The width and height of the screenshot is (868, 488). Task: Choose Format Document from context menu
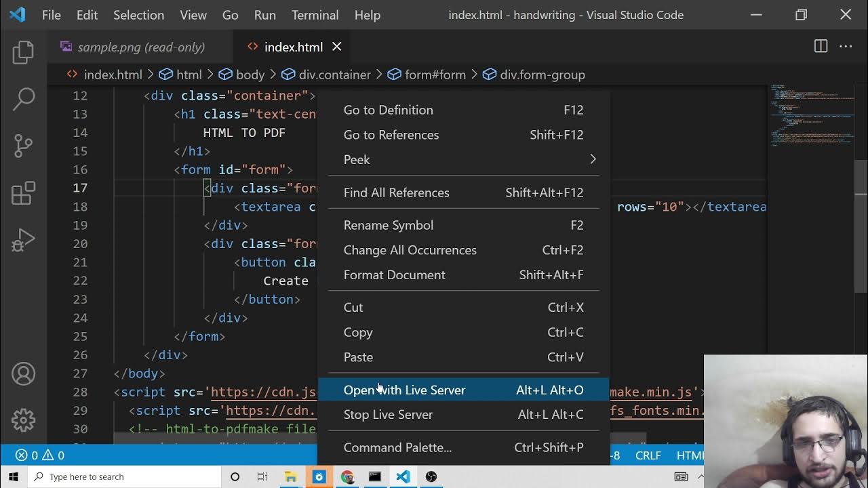tap(394, 274)
